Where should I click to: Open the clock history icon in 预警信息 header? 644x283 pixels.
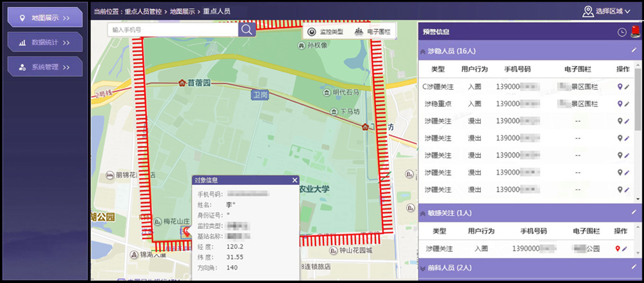621,32
